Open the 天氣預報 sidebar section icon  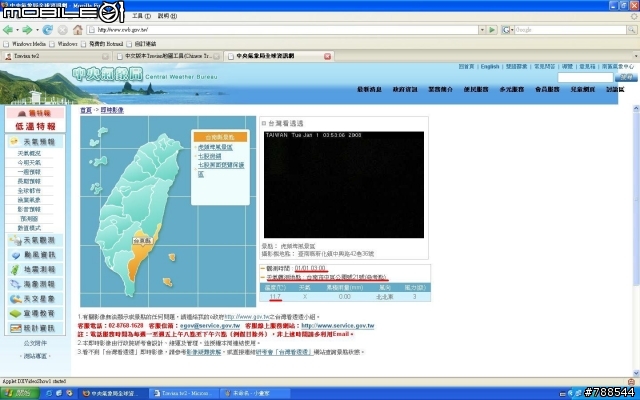click(x=14, y=142)
